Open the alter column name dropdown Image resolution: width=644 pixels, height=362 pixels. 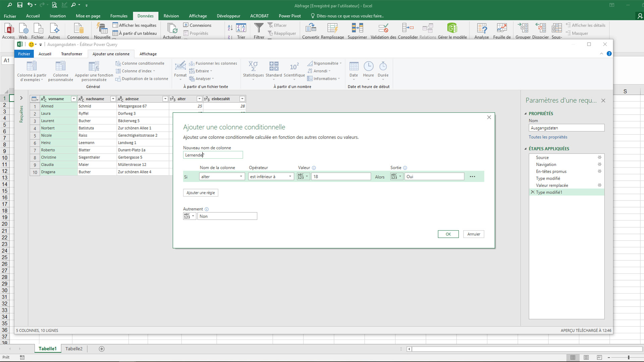(x=240, y=176)
